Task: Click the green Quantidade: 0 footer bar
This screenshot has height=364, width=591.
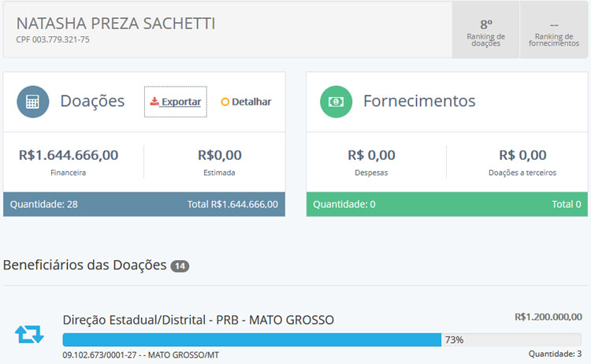Action: [x=447, y=204]
